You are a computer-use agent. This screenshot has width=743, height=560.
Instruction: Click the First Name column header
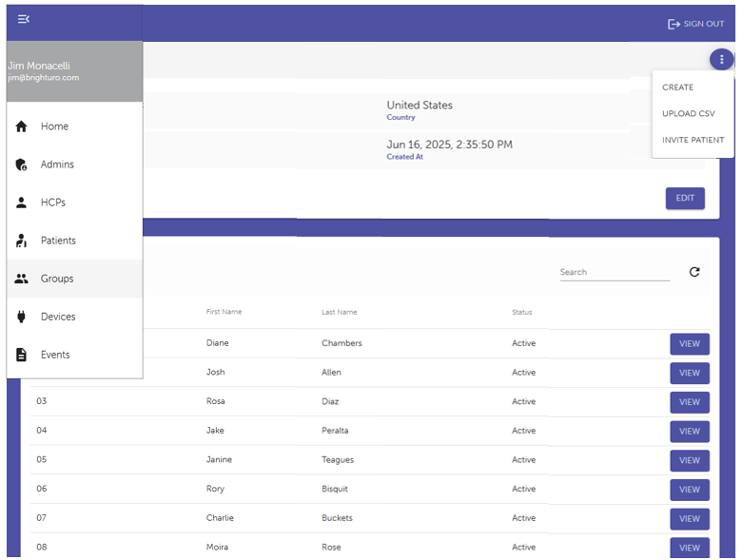pos(224,312)
